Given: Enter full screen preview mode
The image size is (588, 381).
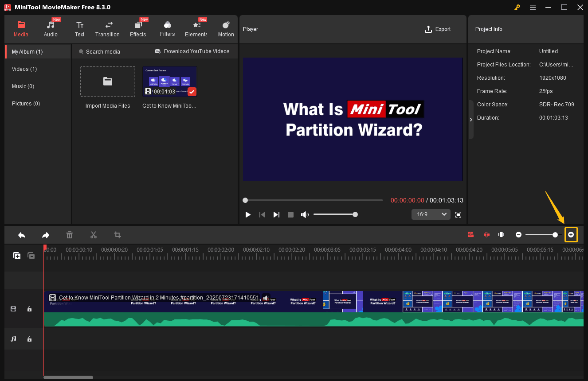Looking at the screenshot, I should [x=459, y=214].
